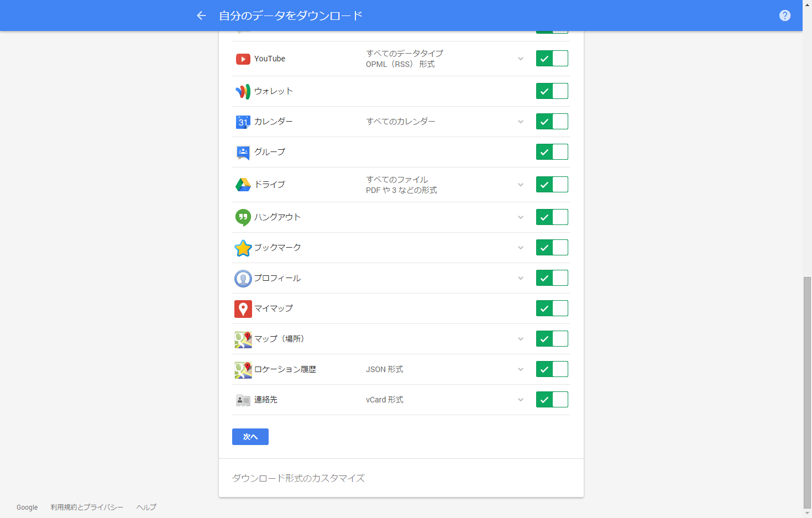Image resolution: width=812 pixels, height=518 pixels.
Task: Click the マイマップ product label
Action: (x=274, y=308)
